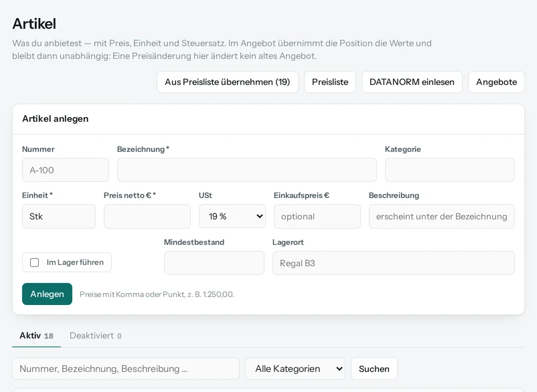
Task: Enable the 'Im Lager führen' checkbox
Action: [x=35, y=262]
